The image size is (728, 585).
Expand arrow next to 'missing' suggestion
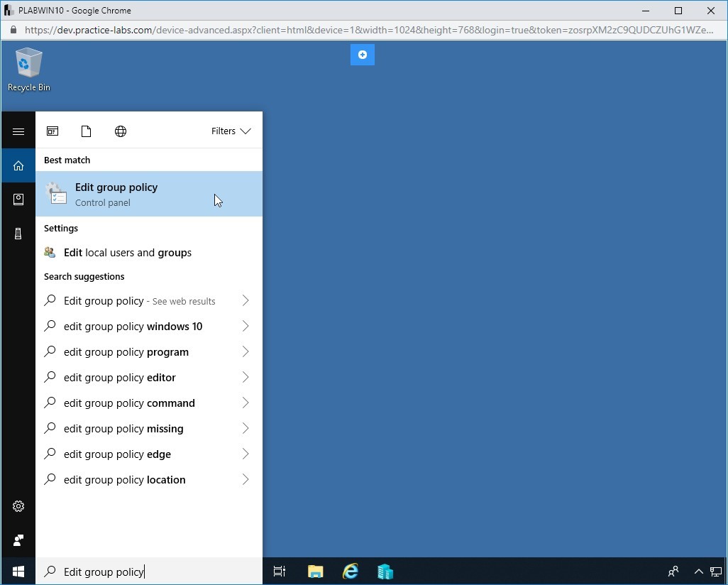click(246, 428)
